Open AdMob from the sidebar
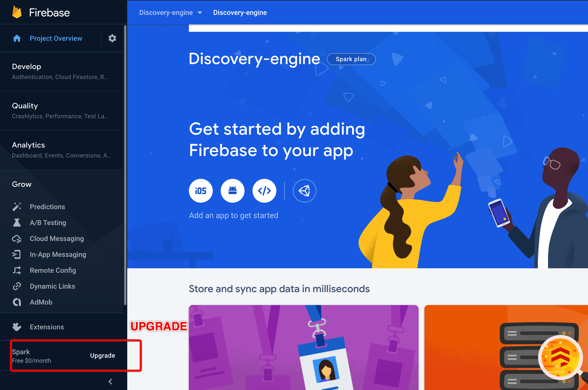Screen dimensions: 588x390 (x=41, y=302)
